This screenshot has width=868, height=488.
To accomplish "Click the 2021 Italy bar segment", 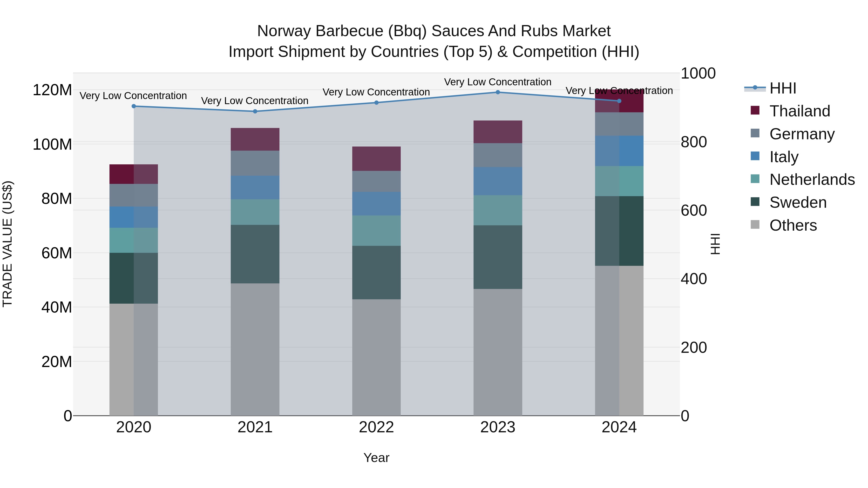I will tap(255, 187).
